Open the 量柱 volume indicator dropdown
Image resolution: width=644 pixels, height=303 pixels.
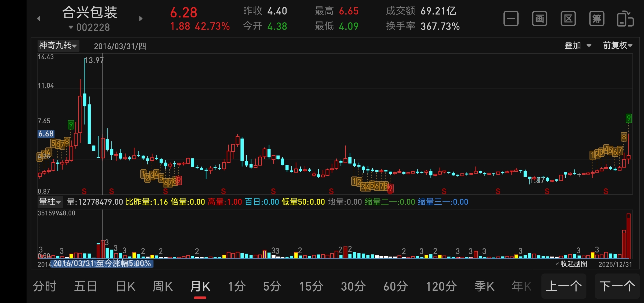point(50,202)
